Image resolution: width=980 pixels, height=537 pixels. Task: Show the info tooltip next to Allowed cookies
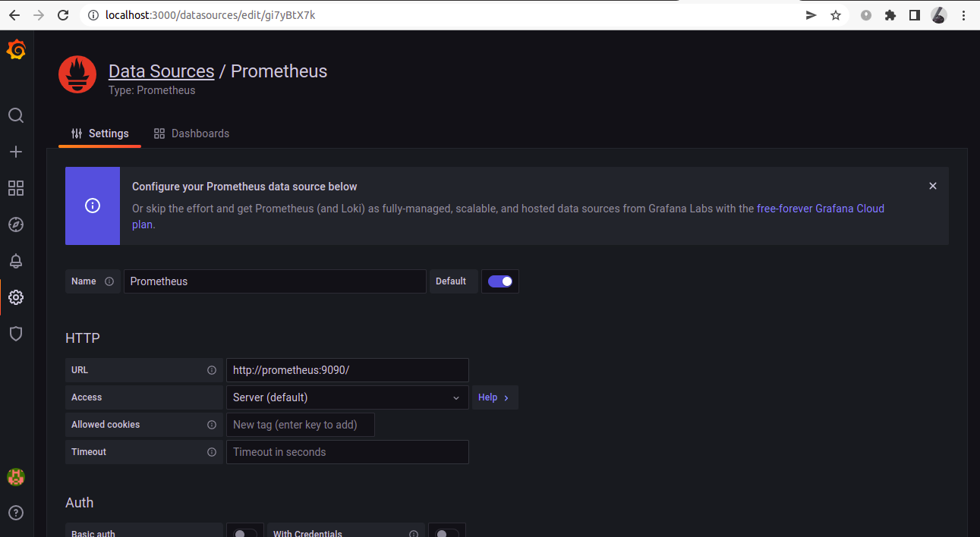212,425
